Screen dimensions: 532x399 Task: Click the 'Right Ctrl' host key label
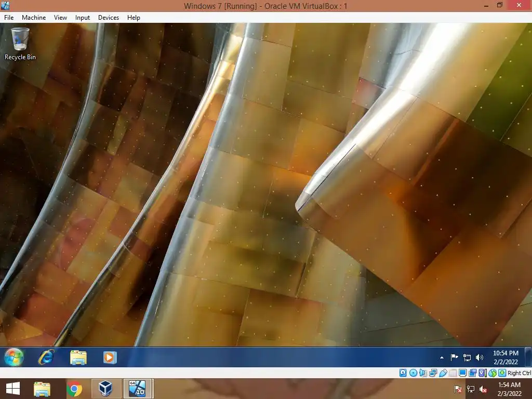pos(519,373)
